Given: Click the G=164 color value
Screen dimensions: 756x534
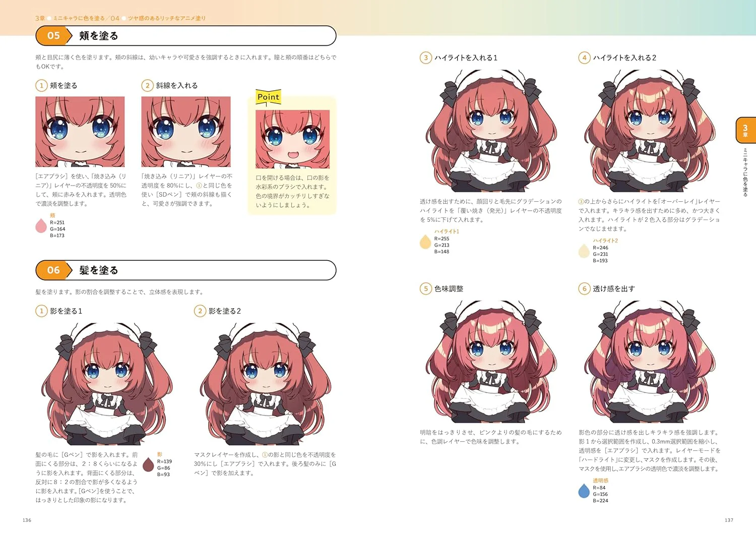Looking at the screenshot, I should pos(57,229).
